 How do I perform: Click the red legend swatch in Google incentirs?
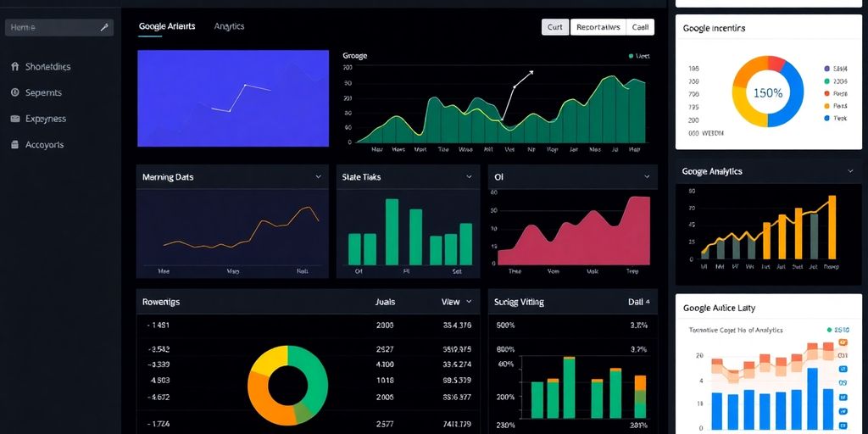point(827,93)
